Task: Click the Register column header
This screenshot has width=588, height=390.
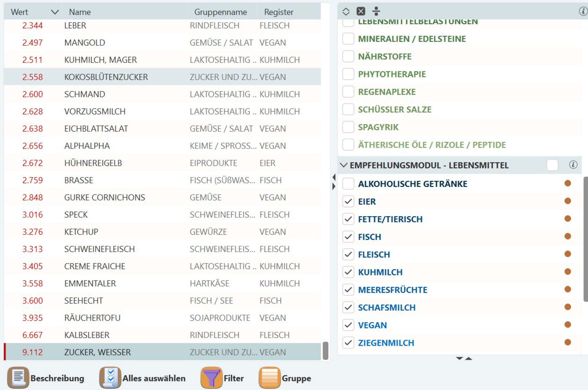Action: (279, 12)
